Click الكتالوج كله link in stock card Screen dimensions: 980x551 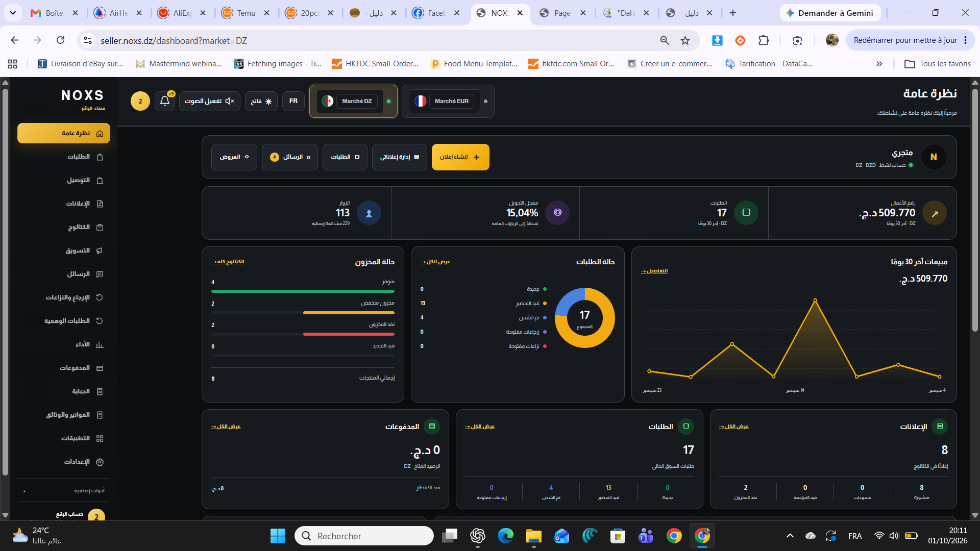[x=228, y=262]
